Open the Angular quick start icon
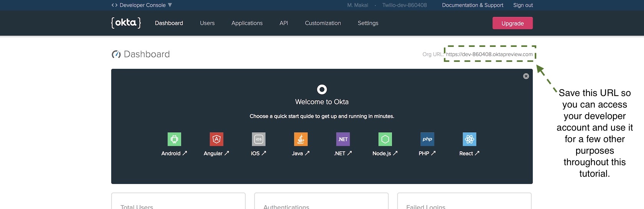This screenshot has width=644, height=209. coord(217,139)
